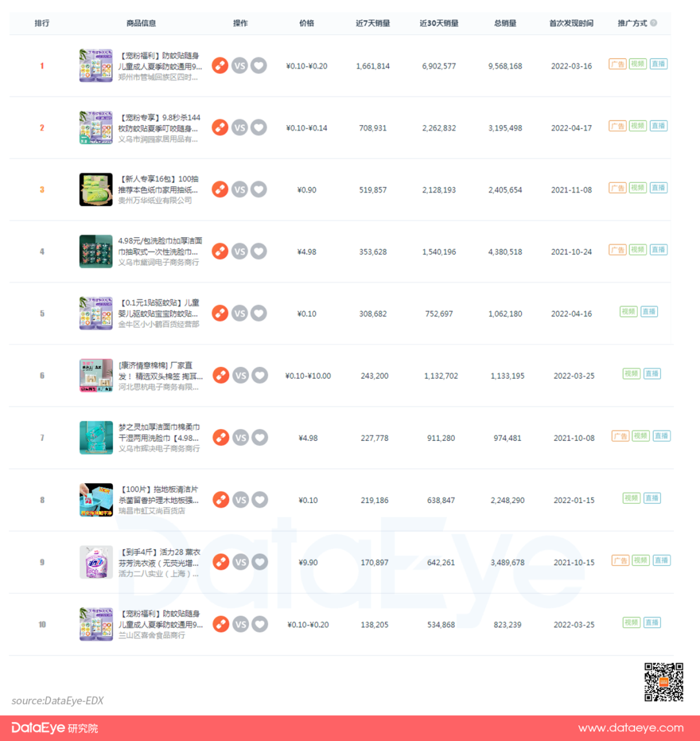
Task: Click VS icon in rank 5 row
Action: click(239, 313)
